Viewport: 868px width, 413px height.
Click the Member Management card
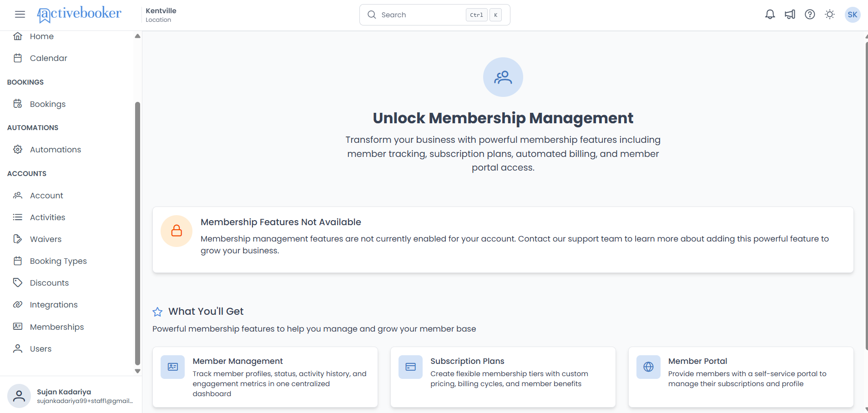[265, 377]
